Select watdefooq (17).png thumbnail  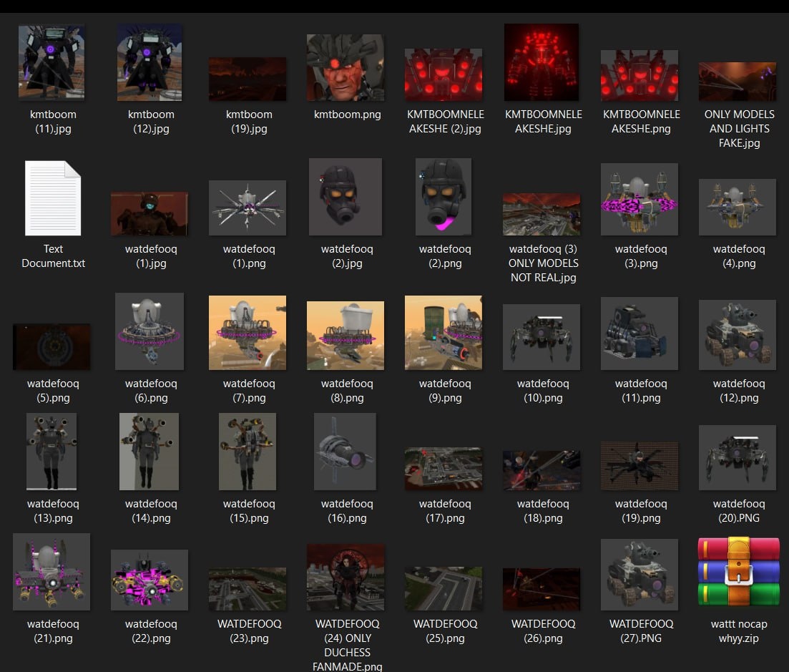[443, 469]
